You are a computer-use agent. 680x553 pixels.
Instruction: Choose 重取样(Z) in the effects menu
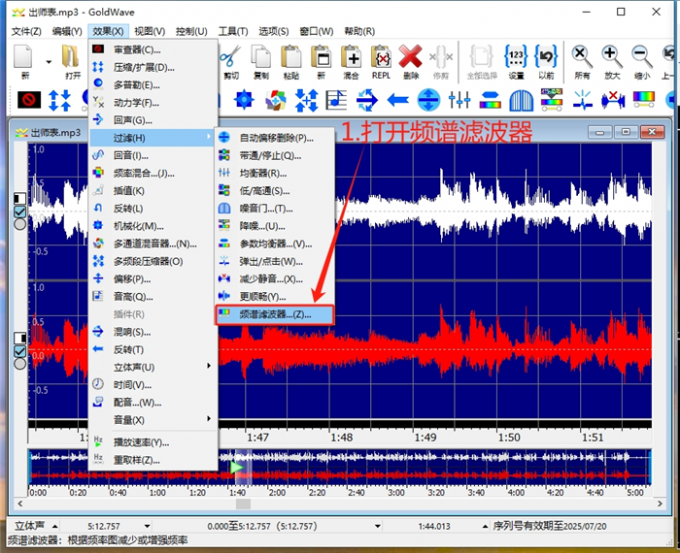(153, 460)
